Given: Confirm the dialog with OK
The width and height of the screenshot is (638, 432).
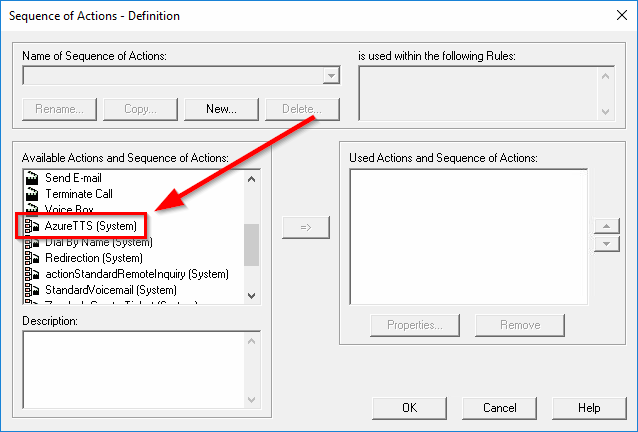Looking at the screenshot, I should (x=409, y=408).
